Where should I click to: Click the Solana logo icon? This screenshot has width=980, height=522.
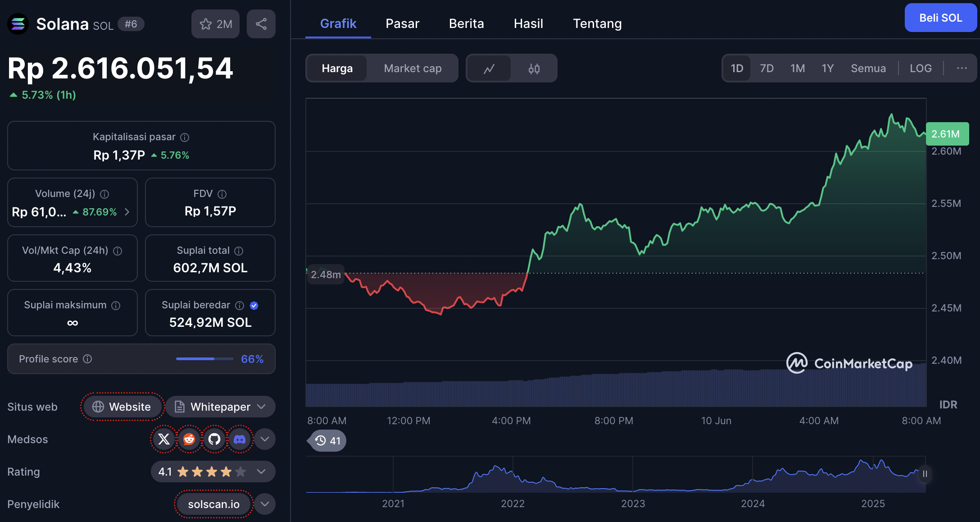coord(18,24)
